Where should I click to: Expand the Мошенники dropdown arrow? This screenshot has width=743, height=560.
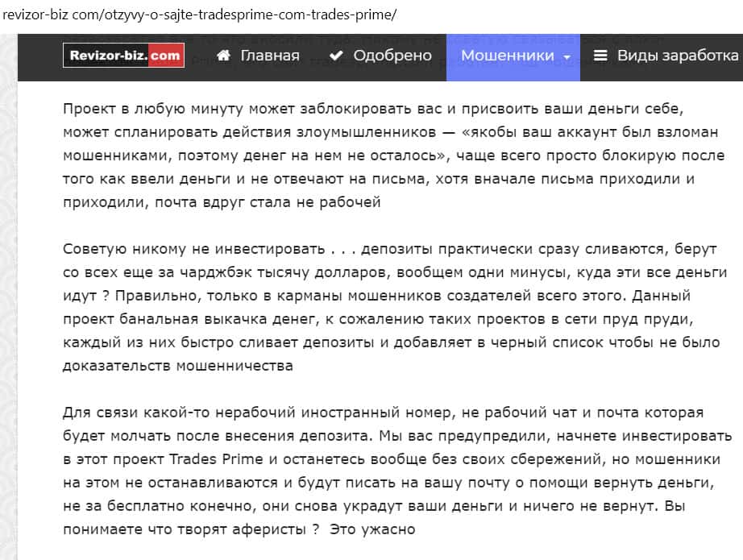tap(567, 57)
